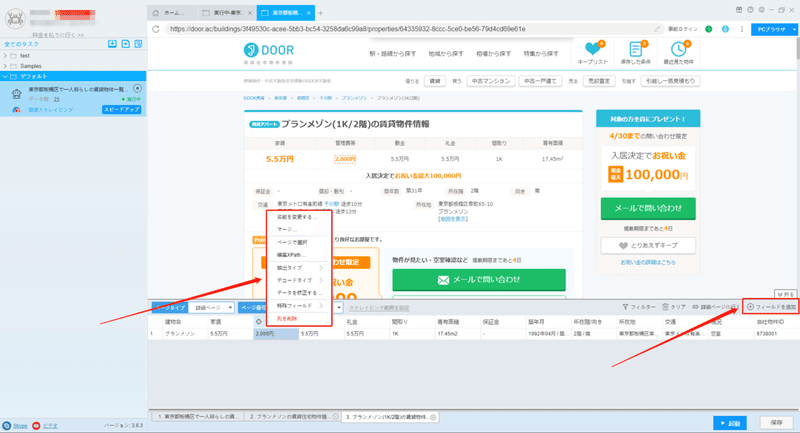Image resolution: width=800 pixels, height=433 pixels.
Task: Click the とりあえずキープ button
Action: 648,245
